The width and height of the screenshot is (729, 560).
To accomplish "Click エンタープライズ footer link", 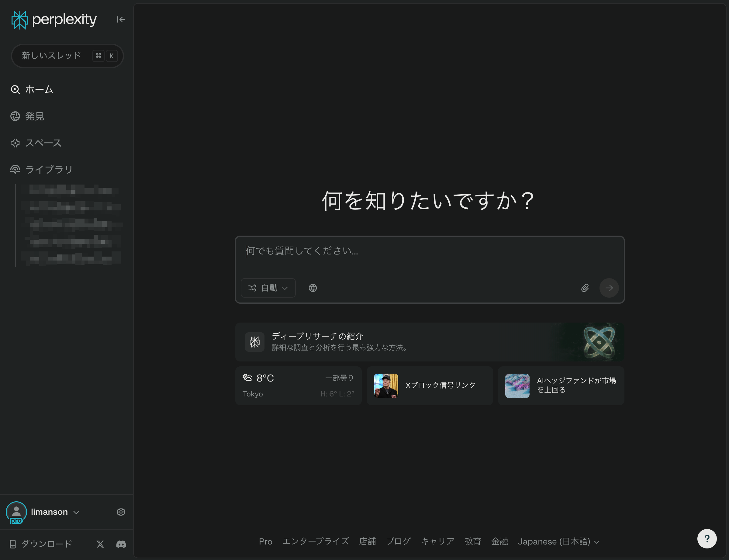I will click(x=316, y=541).
